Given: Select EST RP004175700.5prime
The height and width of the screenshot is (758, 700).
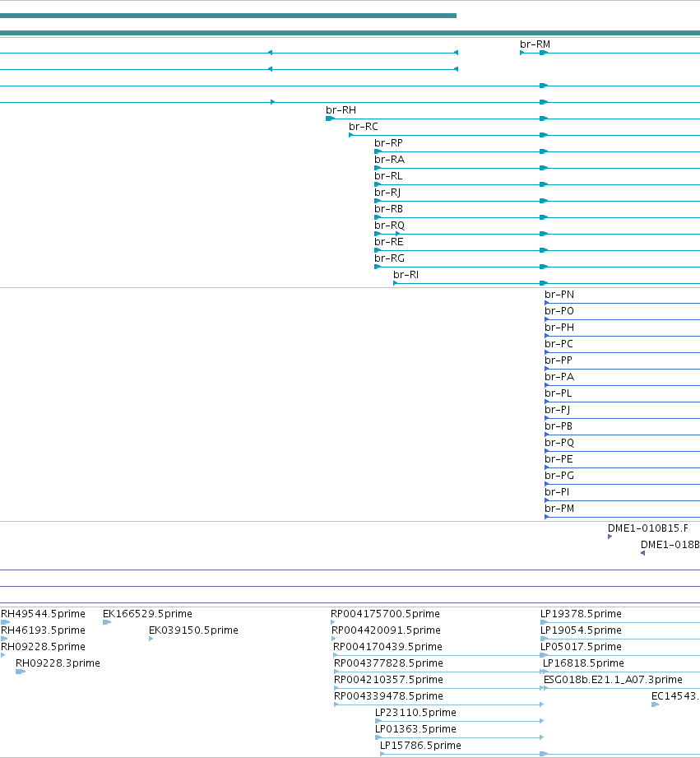Looking at the screenshot, I should coord(385,613).
